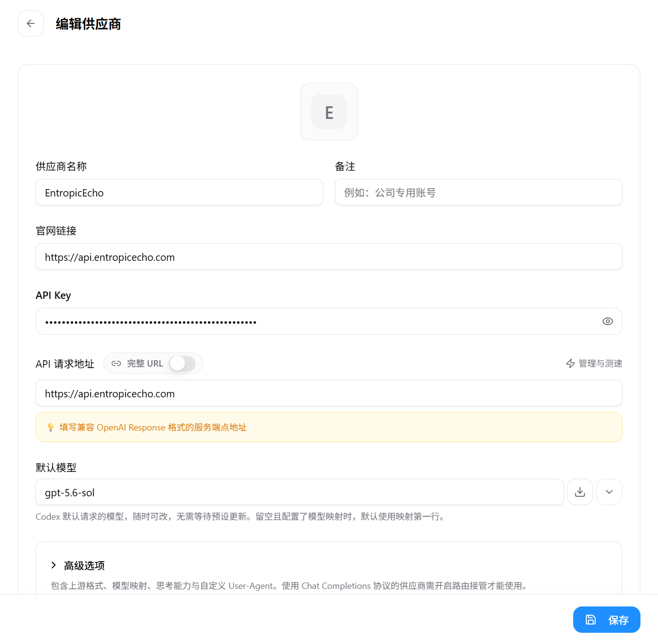Click the masked API Key field
Viewport: 658px width, 644px height.
pyautogui.click(x=329, y=321)
